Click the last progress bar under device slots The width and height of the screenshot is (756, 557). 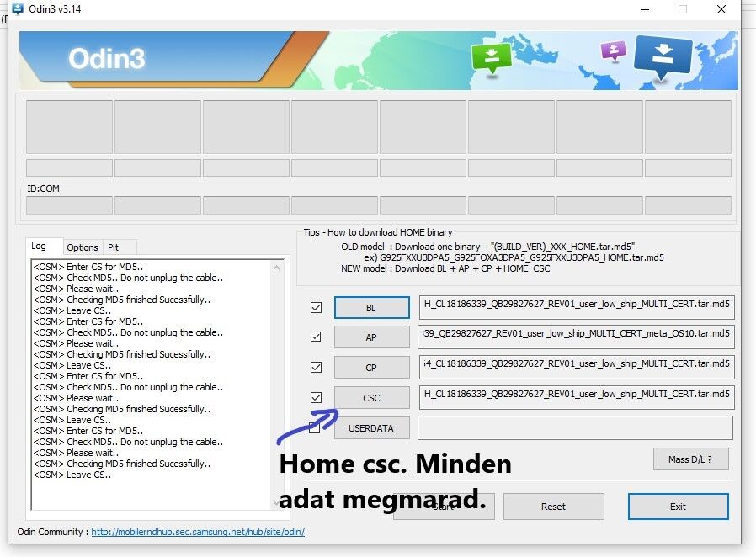point(688,167)
